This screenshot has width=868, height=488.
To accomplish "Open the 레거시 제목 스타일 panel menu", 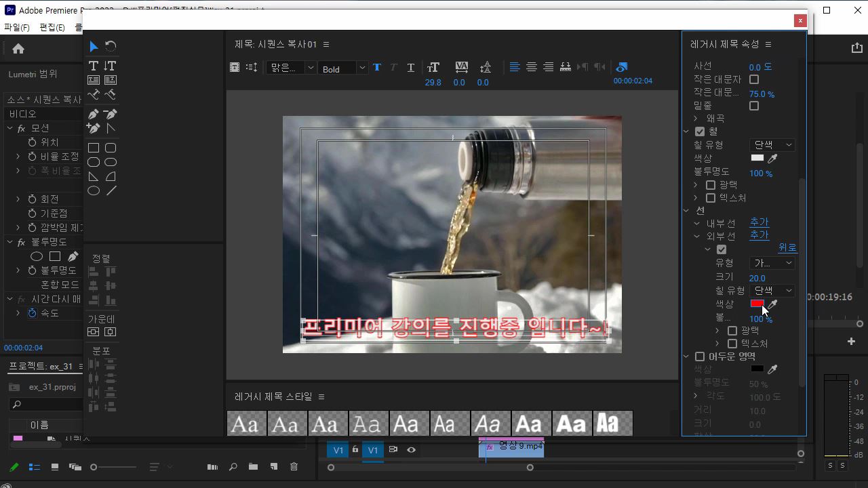I will coord(321,396).
